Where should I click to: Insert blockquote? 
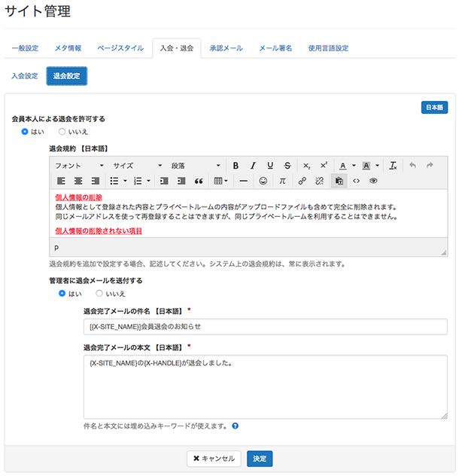tap(199, 181)
